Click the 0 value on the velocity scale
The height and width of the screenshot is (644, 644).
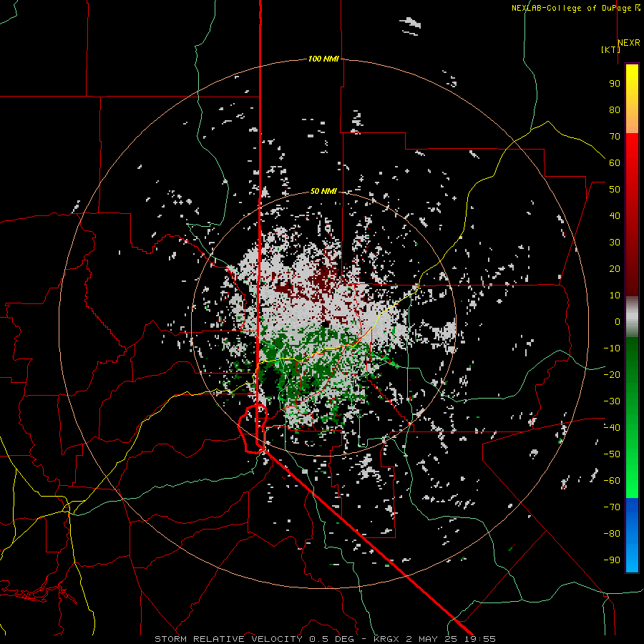point(618,321)
